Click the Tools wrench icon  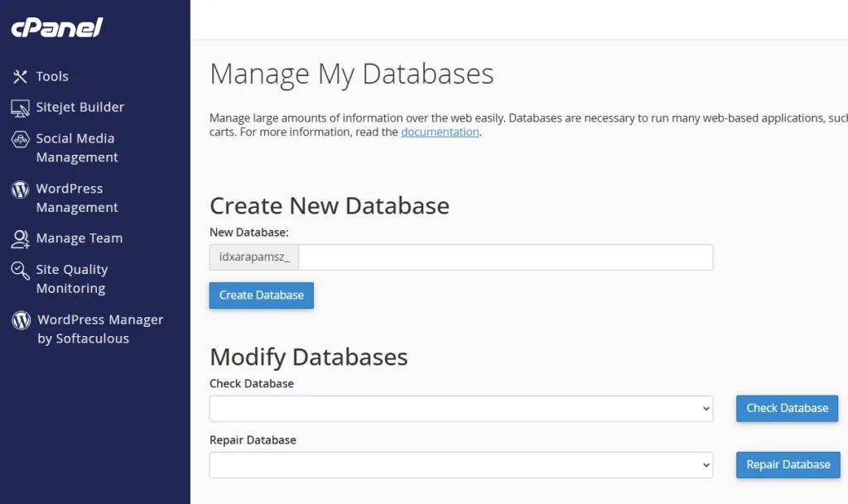click(20, 76)
